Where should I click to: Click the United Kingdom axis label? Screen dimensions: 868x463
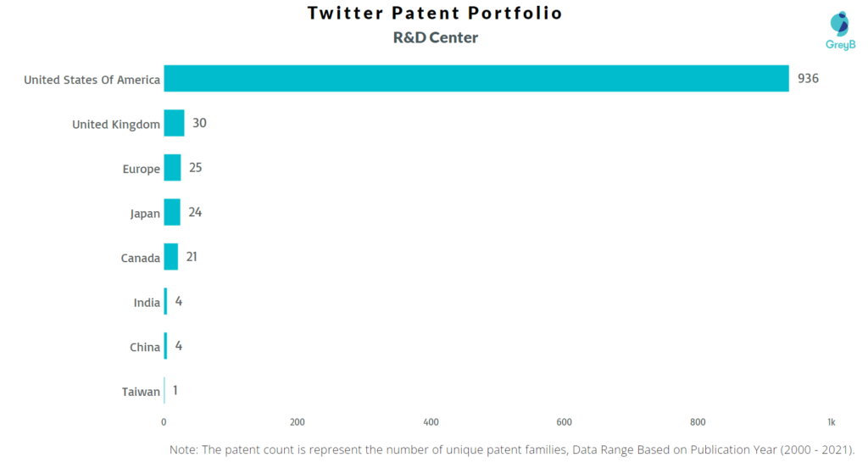116,125
